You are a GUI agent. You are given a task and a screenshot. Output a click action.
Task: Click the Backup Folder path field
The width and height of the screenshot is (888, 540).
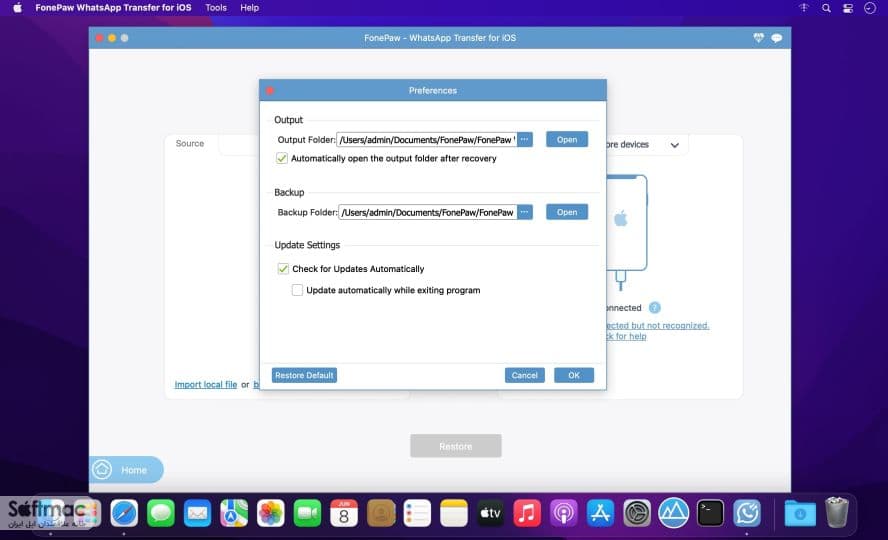coord(428,212)
